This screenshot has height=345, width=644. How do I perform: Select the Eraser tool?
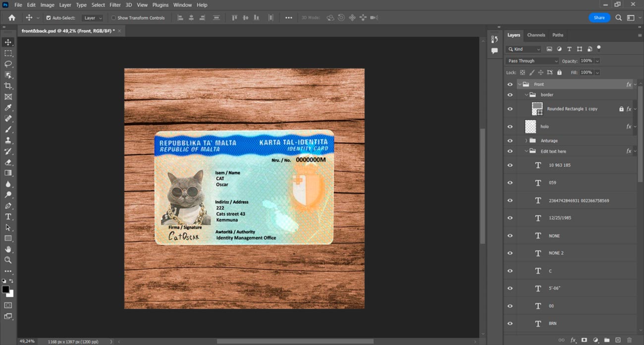coord(8,162)
